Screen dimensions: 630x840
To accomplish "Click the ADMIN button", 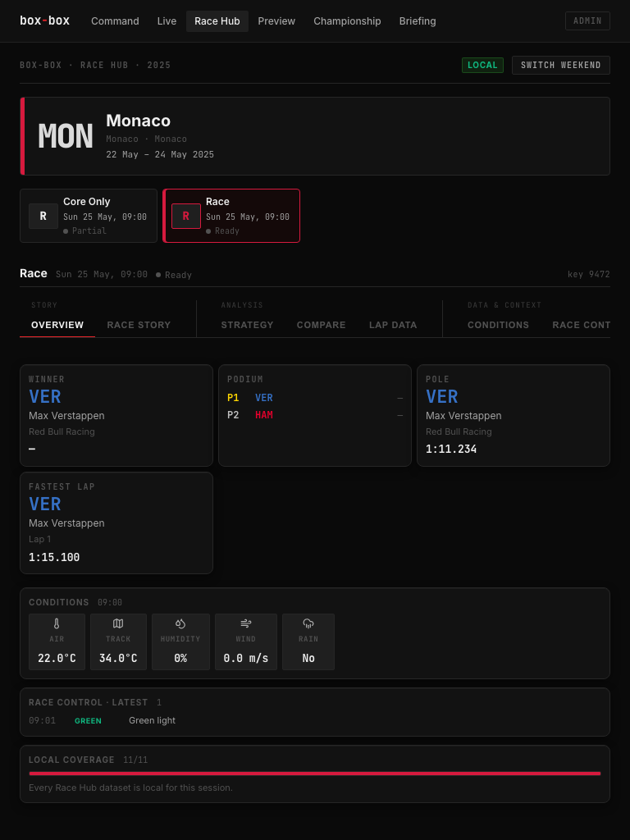I will click(587, 21).
